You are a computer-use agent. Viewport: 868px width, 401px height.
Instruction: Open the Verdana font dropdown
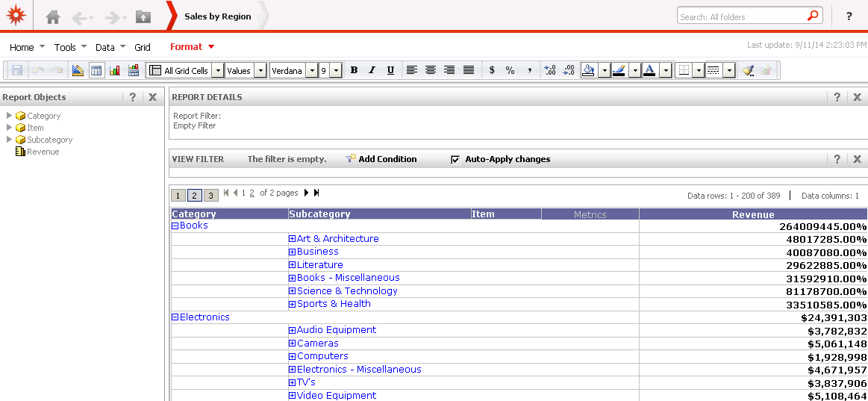pyautogui.click(x=312, y=70)
